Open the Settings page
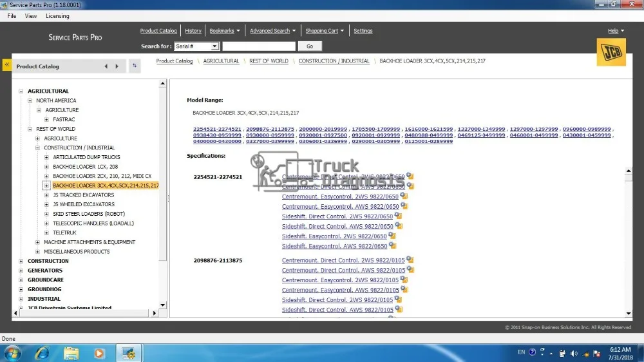The width and height of the screenshot is (644, 362). tap(363, 31)
